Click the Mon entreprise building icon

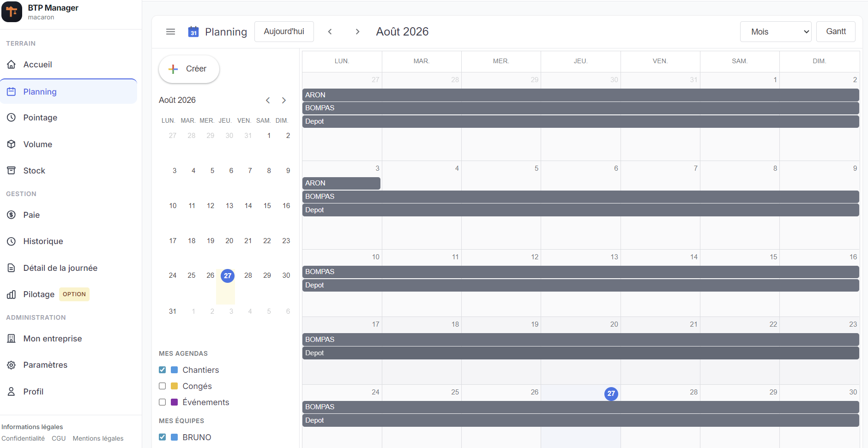12,339
